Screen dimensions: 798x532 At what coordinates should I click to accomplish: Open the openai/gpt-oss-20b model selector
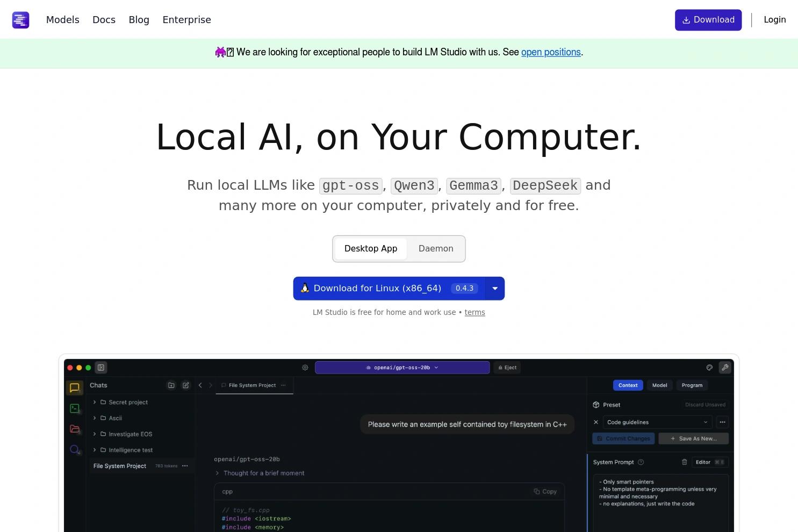coord(402,368)
